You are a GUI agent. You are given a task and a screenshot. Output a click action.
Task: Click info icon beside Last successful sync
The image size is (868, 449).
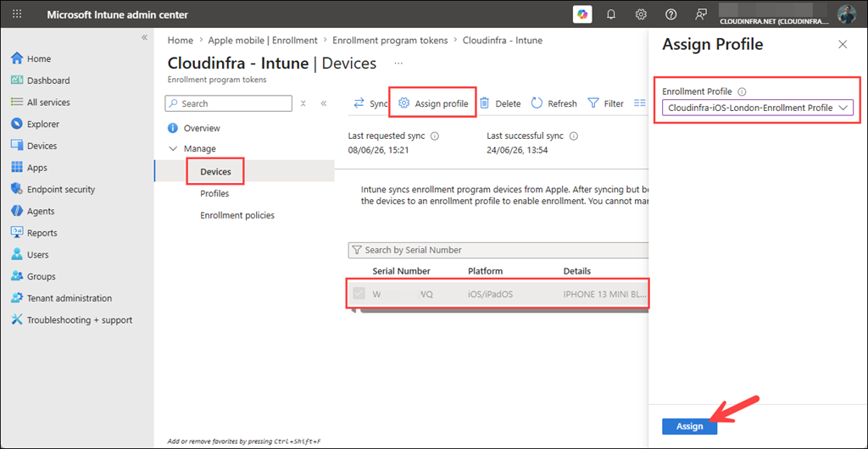(574, 136)
